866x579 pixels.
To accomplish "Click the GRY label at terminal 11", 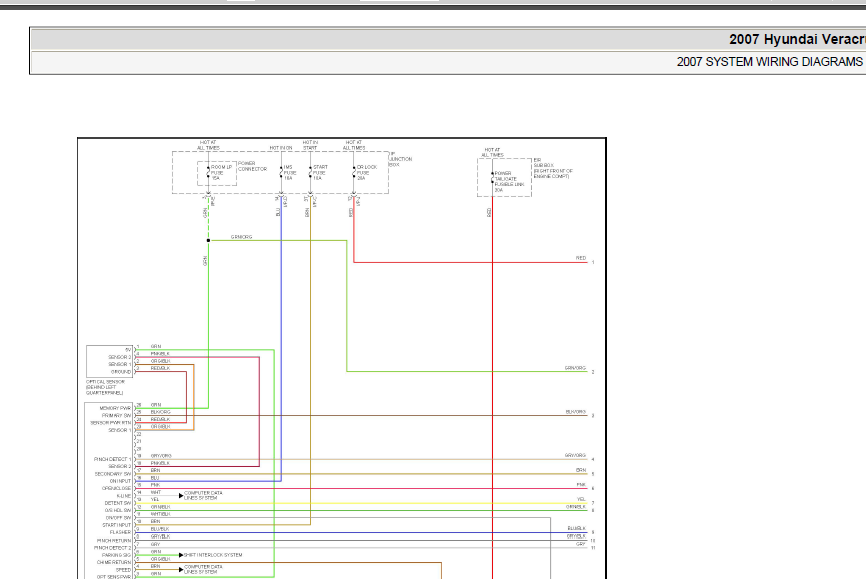I will pyautogui.click(x=581, y=544).
